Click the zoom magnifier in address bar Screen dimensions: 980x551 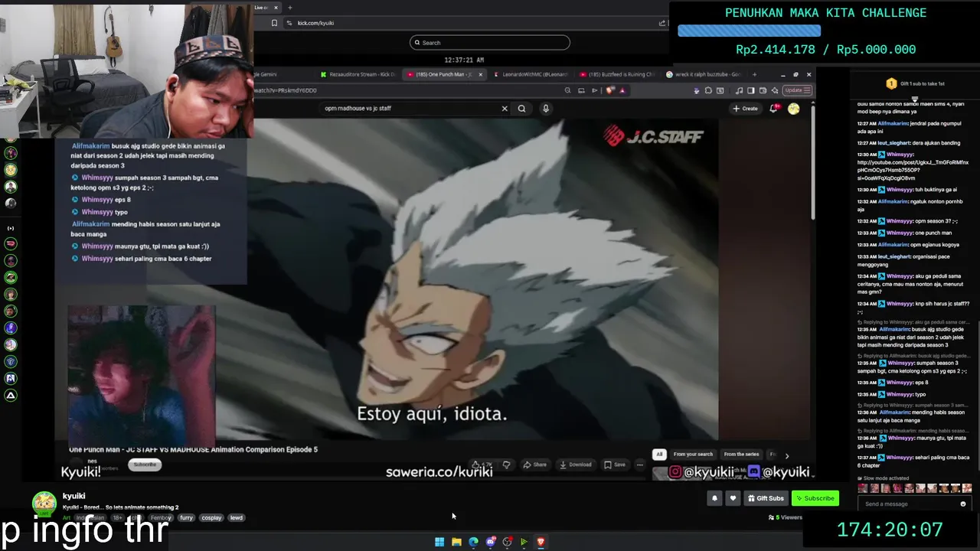567,90
